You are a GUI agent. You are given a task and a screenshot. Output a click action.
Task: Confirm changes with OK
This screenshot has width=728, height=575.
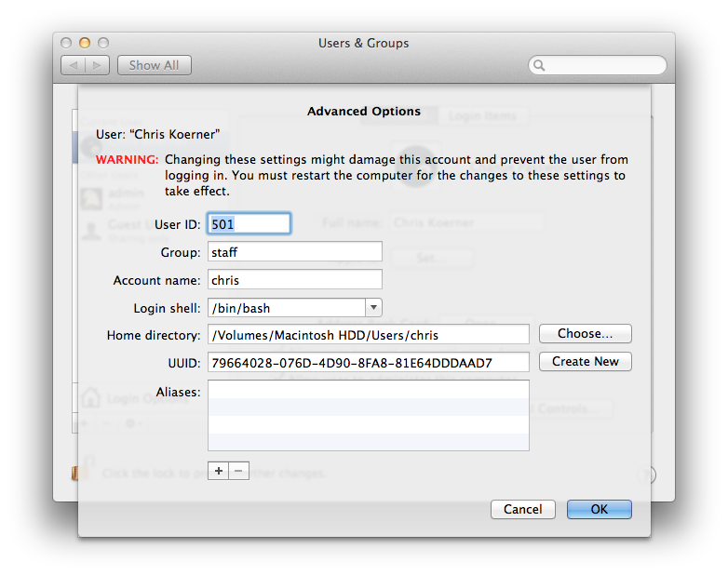coord(599,510)
